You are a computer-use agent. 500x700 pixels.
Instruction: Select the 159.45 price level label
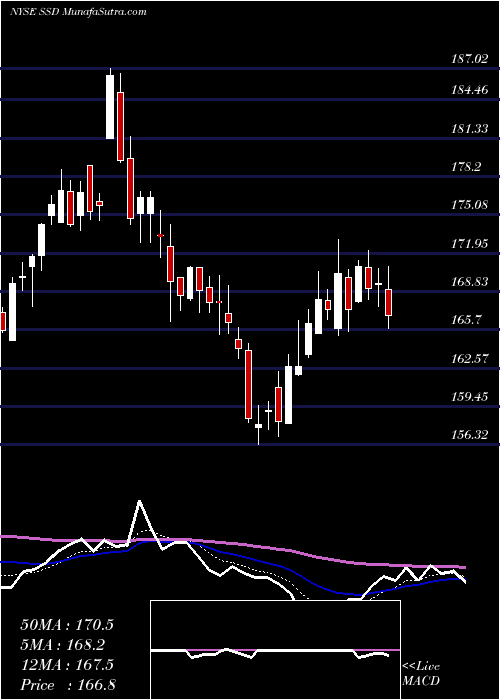[469, 396]
